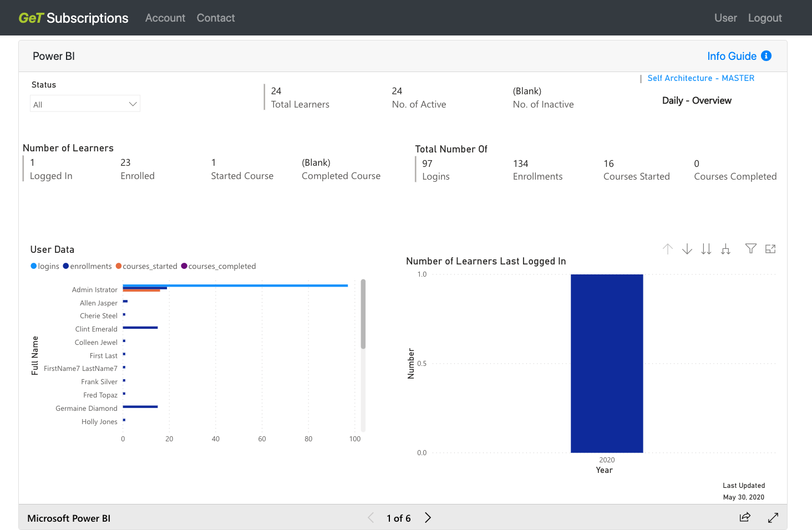Go to next report page arrow

pyautogui.click(x=428, y=518)
